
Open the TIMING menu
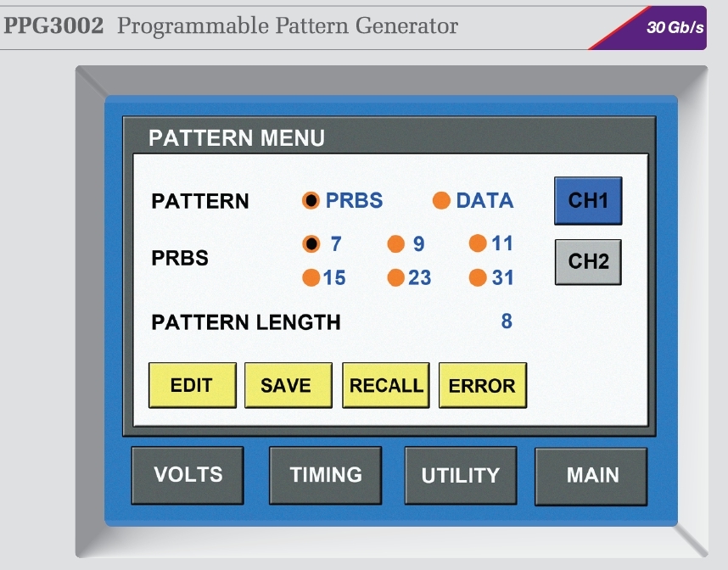(325, 475)
